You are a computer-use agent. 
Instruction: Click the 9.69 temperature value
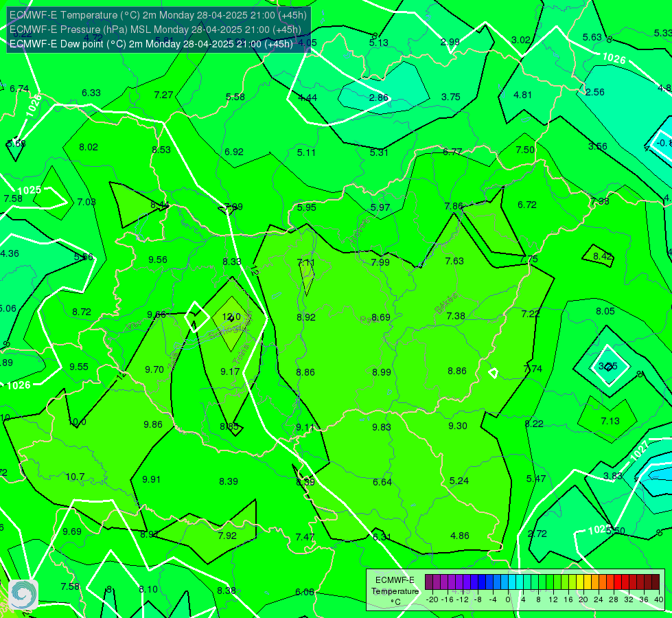pyautogui.click(x=72, y=531)
